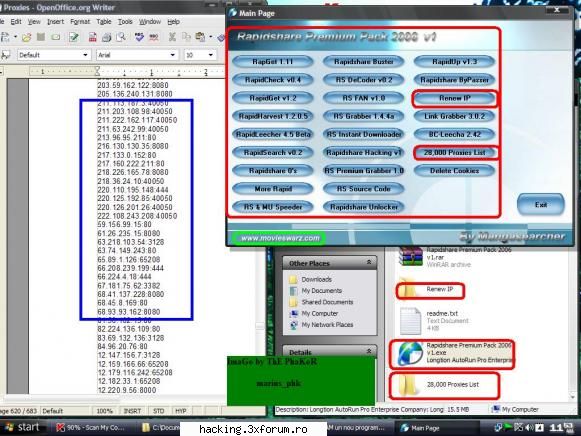Open the View menu in Writer
The height and width of the screenshot is (436, 581).
(34, 22)
